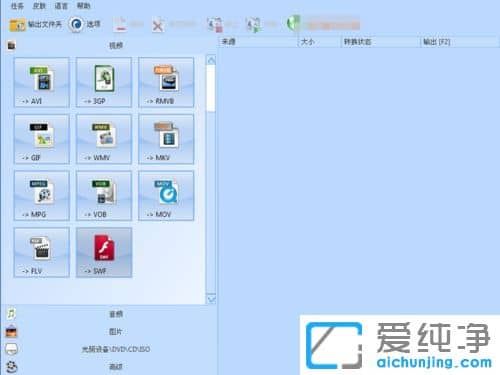
Task: Click the picture category icon
Action: (x=11, y=331)
